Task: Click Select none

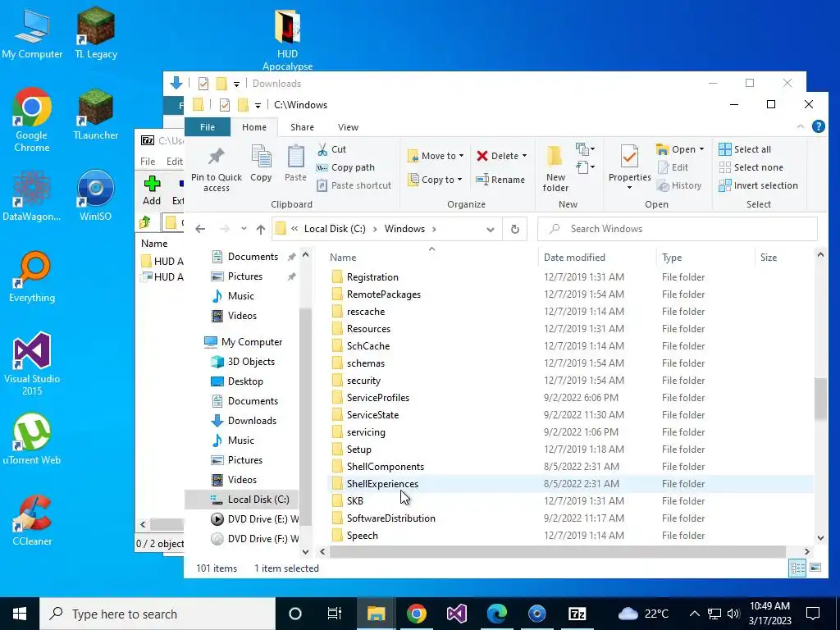Action: [x=751, y=167]
